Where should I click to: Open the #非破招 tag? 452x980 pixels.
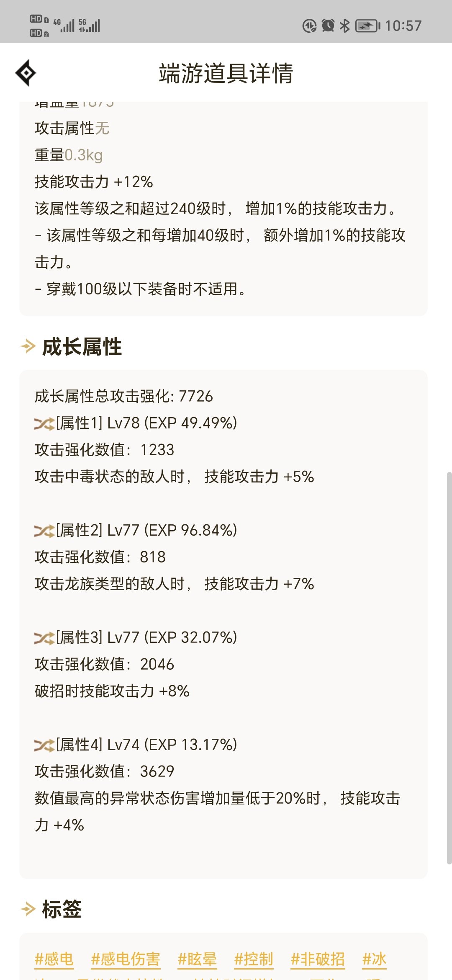coord(318,959)
